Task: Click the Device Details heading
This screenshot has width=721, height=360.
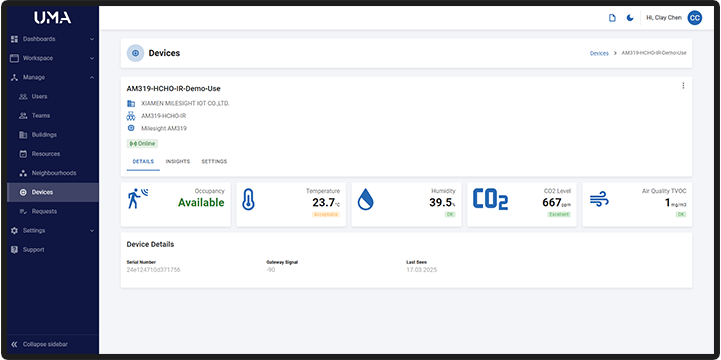Action: click(x=150, y=245)
